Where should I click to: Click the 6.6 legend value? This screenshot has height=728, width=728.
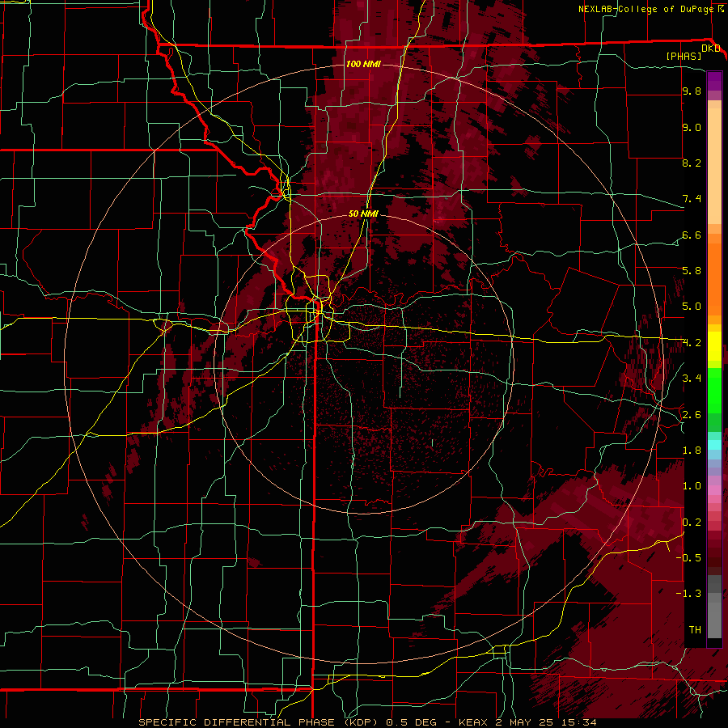tap(692, 235)
